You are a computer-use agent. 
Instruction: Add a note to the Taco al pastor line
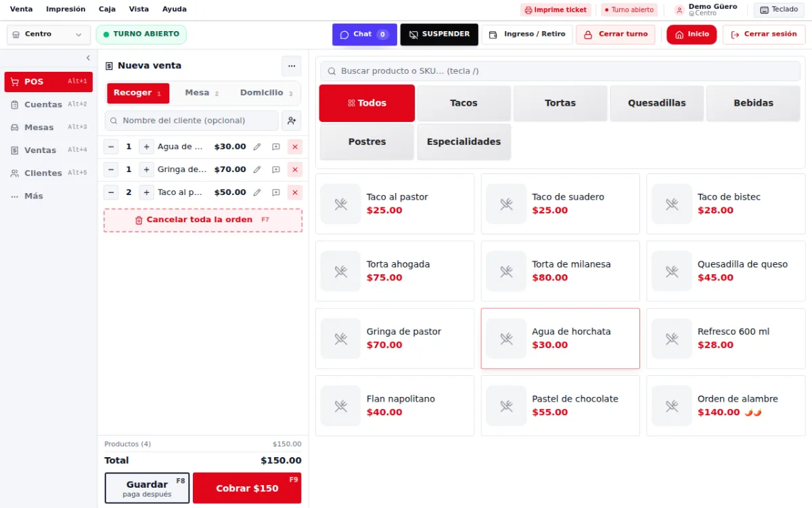pos(276,192)
